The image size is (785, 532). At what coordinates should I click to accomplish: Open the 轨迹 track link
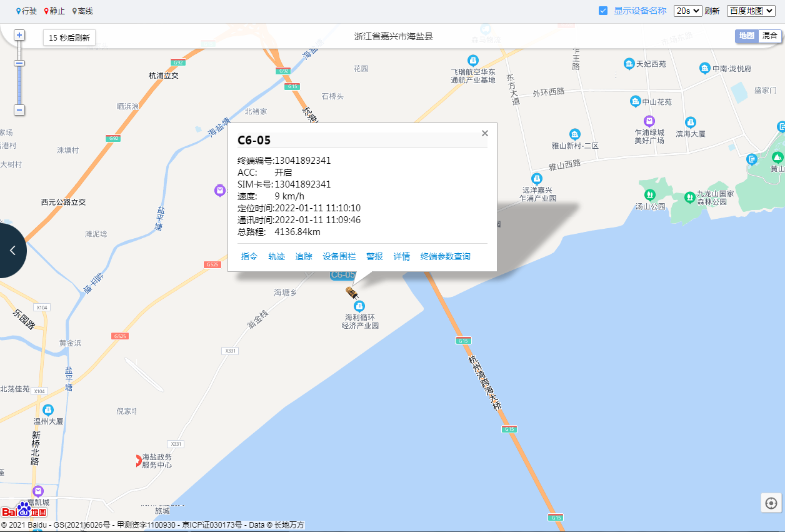click(x=276, y=256)
